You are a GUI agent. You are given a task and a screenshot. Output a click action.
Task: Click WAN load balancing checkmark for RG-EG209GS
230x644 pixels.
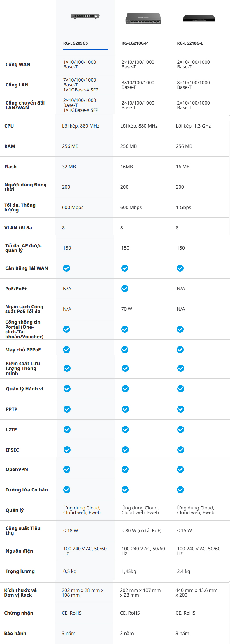(66, 268)
